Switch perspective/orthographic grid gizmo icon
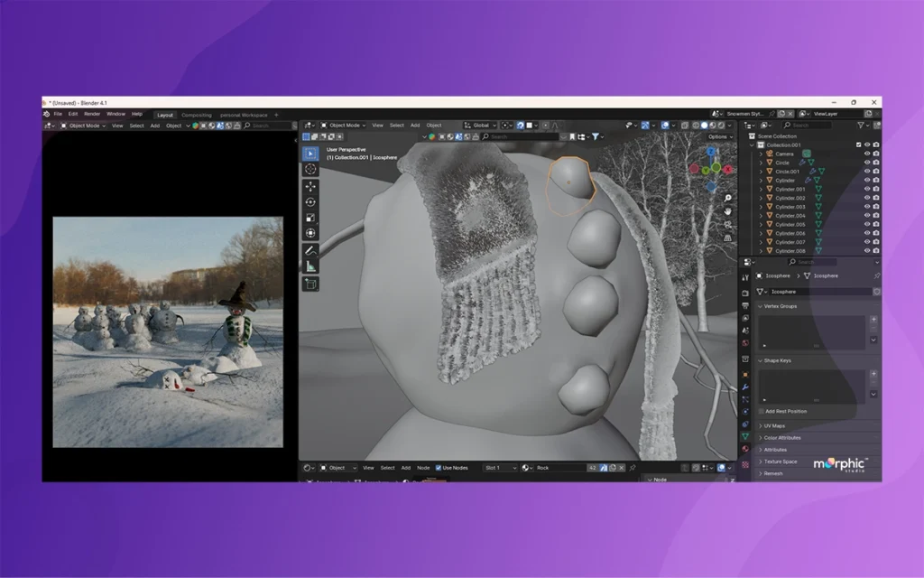Image resolution: width=924 pixels, height=578 pixels. [728, 238]
